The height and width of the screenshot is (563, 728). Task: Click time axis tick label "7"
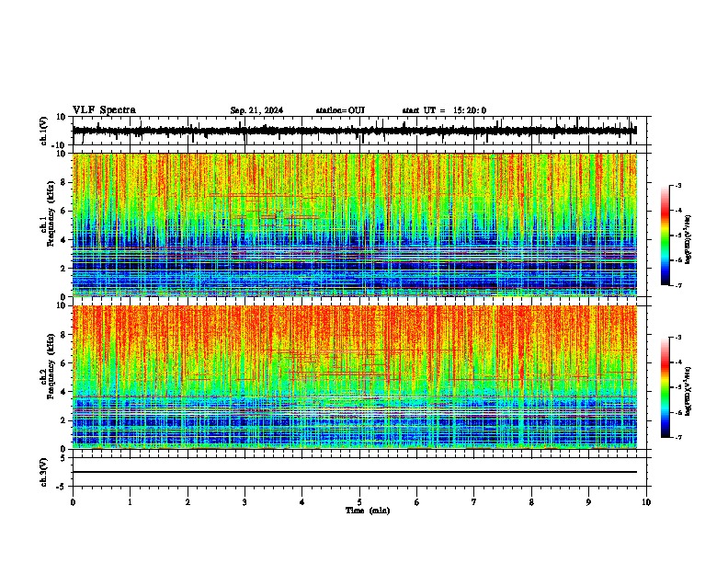(x=474, y=502)
